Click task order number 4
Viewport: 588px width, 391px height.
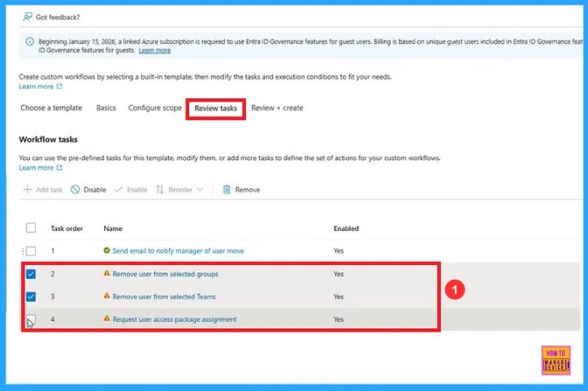[x=53, y=319]
